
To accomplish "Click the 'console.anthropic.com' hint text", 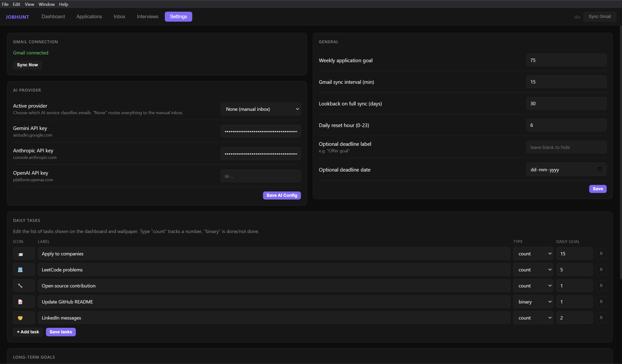I will tap(35, 157).
